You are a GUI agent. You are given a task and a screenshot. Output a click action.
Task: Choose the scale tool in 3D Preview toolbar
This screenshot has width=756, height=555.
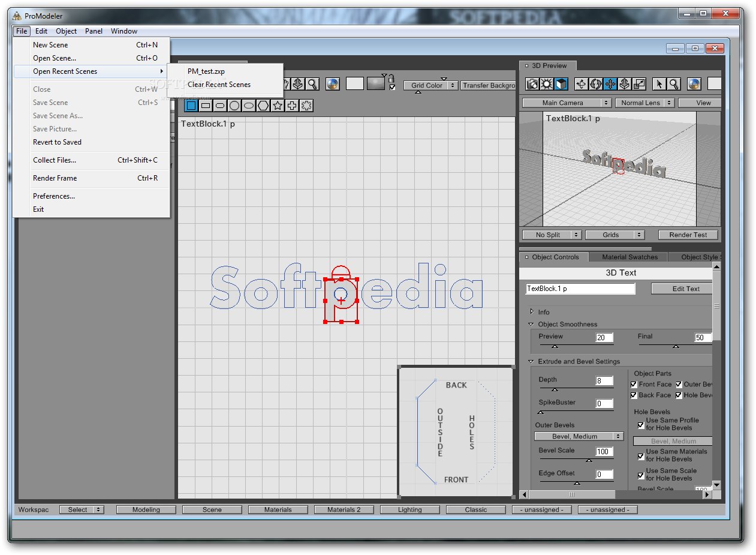point(639,85)
